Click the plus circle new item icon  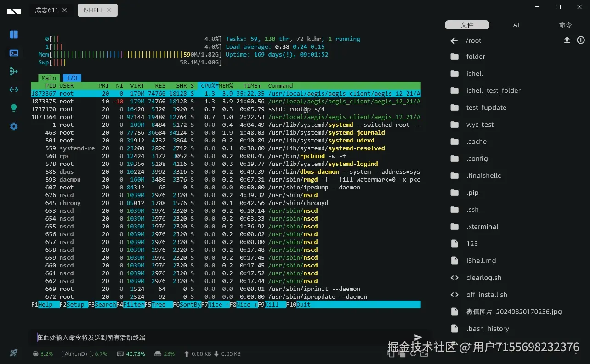pos(581,40)
